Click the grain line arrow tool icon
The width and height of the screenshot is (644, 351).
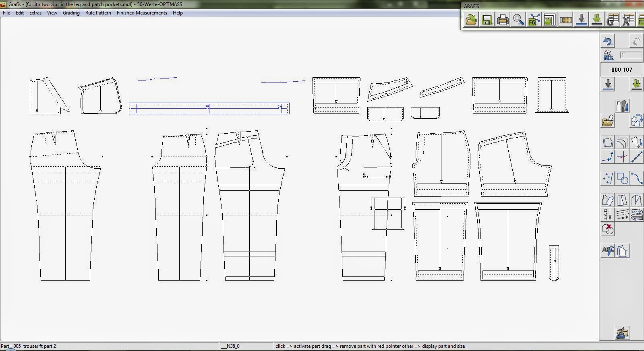[608, 214]
